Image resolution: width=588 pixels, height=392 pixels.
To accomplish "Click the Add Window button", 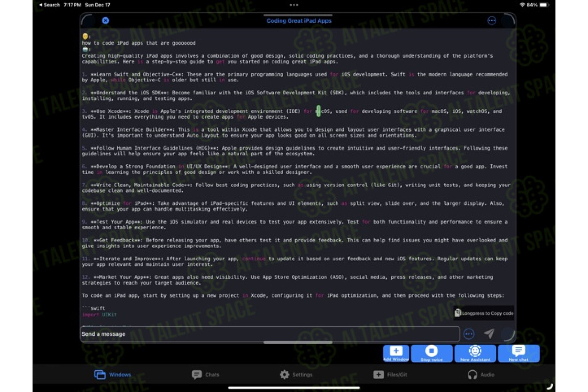I will (x=396, y=353).
